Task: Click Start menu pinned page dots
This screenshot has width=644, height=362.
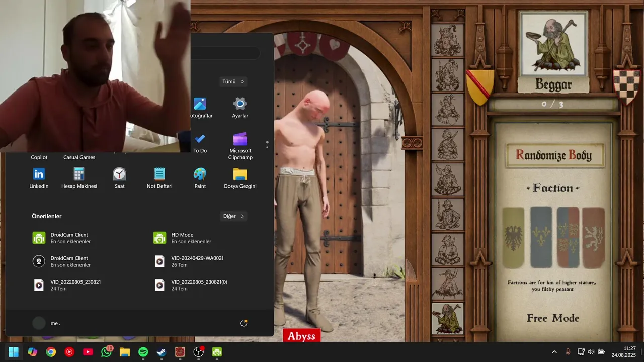Action: (x=267, y=144)
